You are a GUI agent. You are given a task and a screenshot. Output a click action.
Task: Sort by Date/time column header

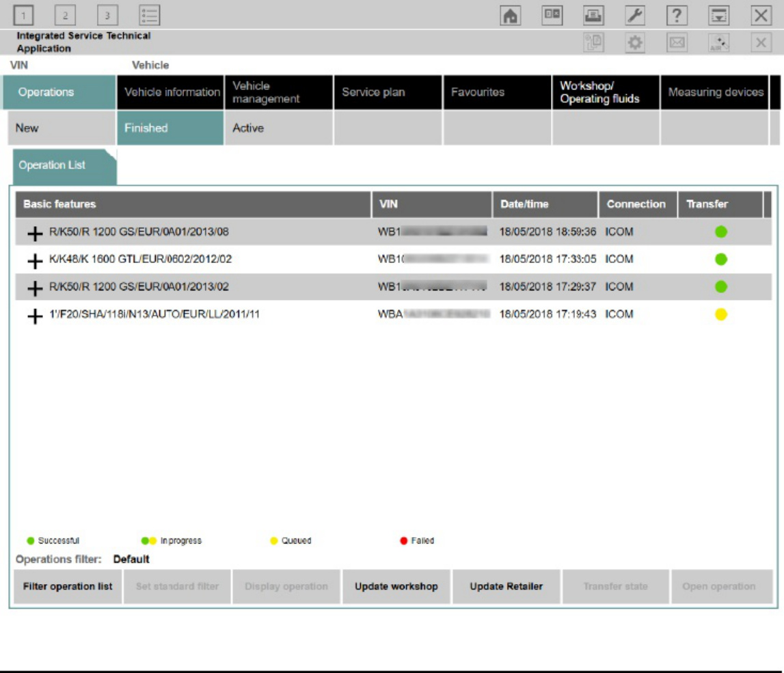(x=545, y=204)
